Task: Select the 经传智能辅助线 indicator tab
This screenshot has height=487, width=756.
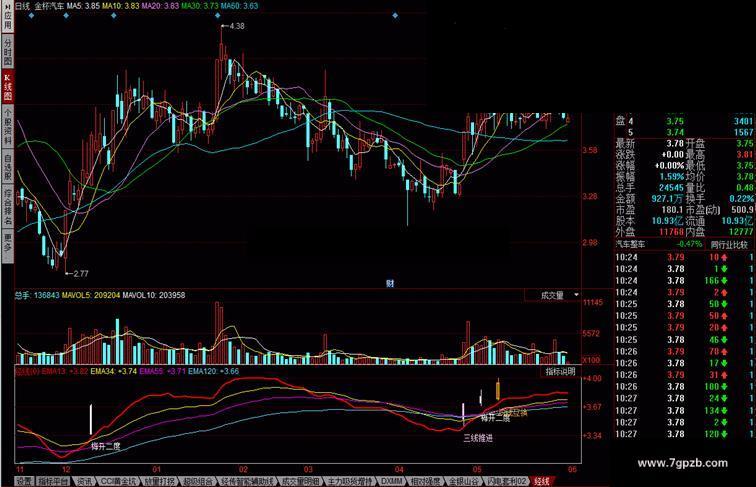Action: pyautogui.click(x=247, y=481)
